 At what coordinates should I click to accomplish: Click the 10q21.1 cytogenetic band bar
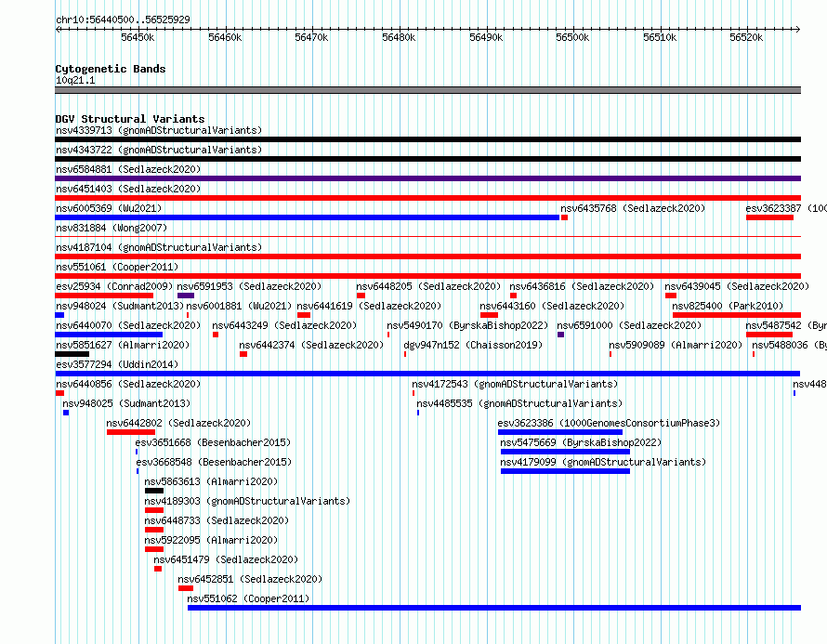point(427,90)
